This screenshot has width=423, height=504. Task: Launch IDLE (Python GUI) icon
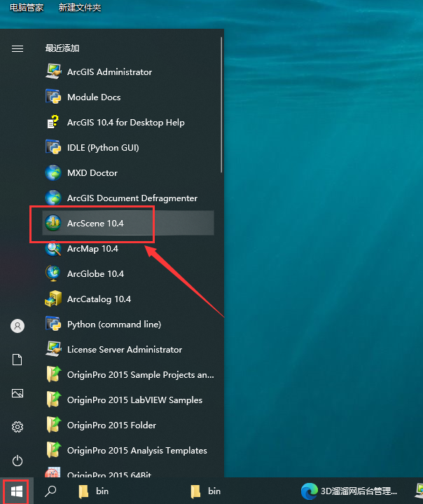coord(53,147)
